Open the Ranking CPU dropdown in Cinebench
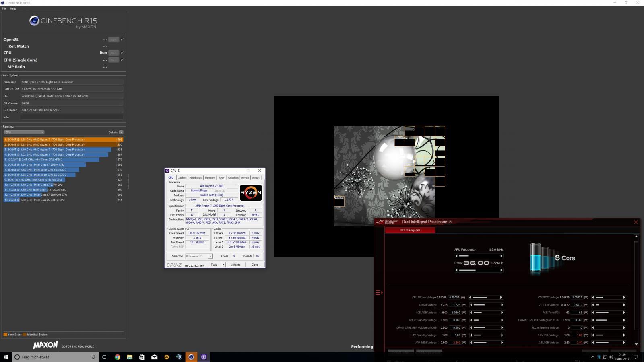 (x=24, y=132)
